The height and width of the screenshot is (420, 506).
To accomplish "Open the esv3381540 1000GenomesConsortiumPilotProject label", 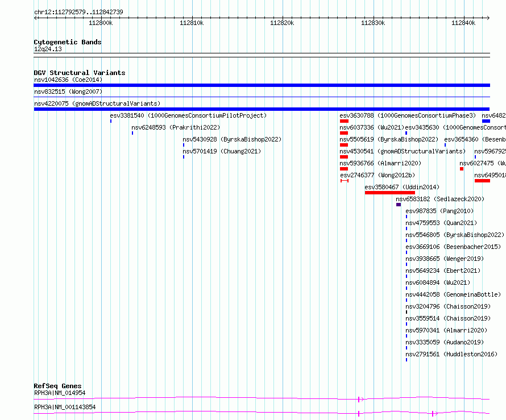I will [x=188, y=115].
